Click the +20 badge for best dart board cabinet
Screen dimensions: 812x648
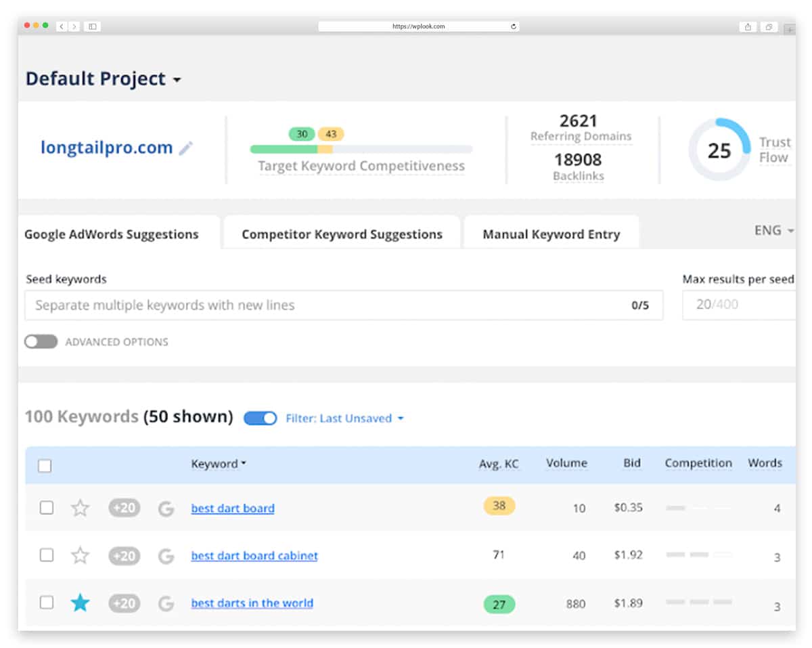coord(125,556)
